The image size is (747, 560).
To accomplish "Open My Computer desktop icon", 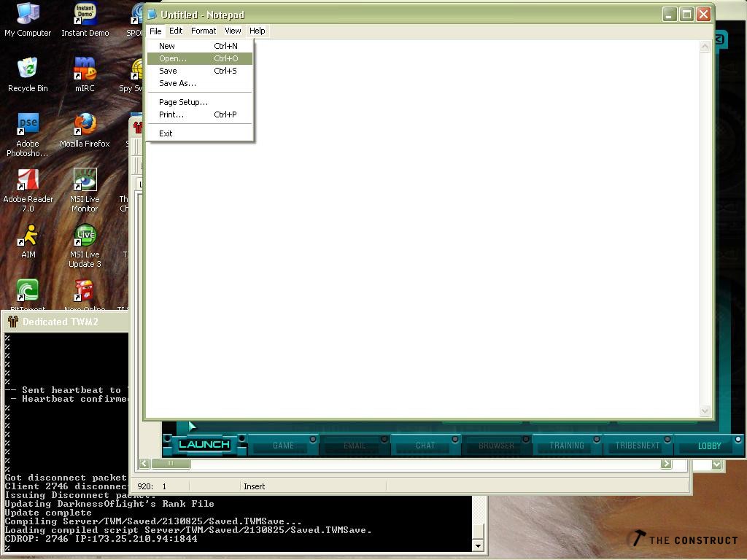I will coord(28,20).
